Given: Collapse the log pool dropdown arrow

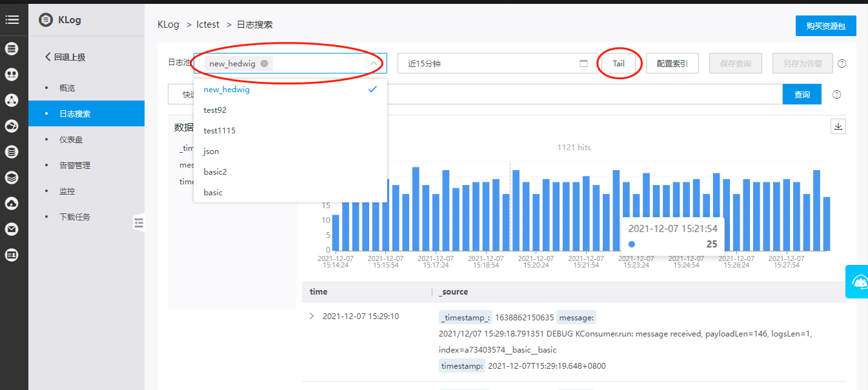Looking at the screenshot, I should (374, 64).
